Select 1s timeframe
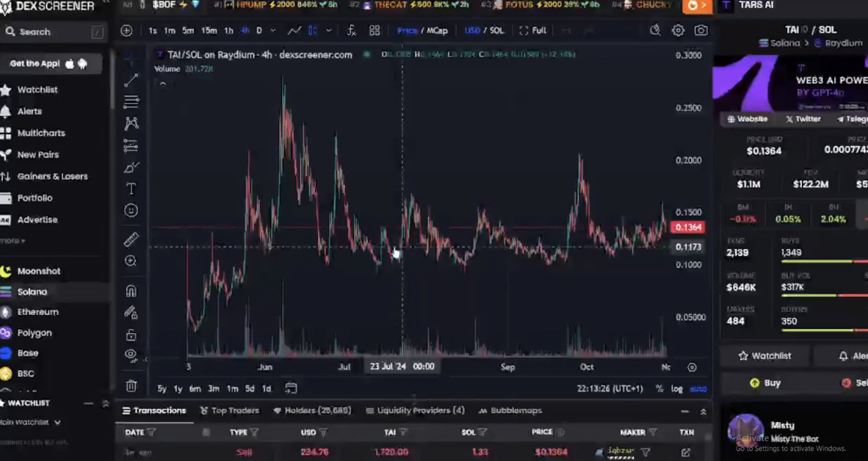This screenshot has height=461, width=868. 152,30
